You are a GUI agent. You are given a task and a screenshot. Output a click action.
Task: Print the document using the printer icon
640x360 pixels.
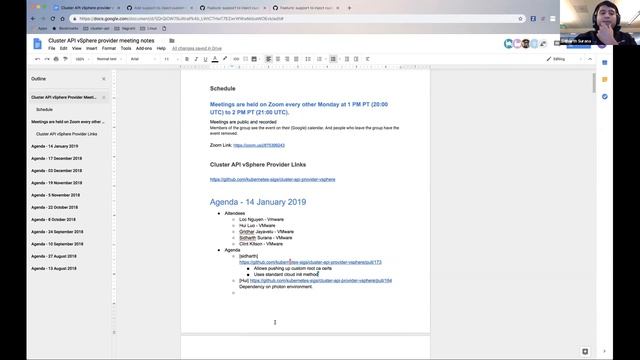[x=56, y=59]
